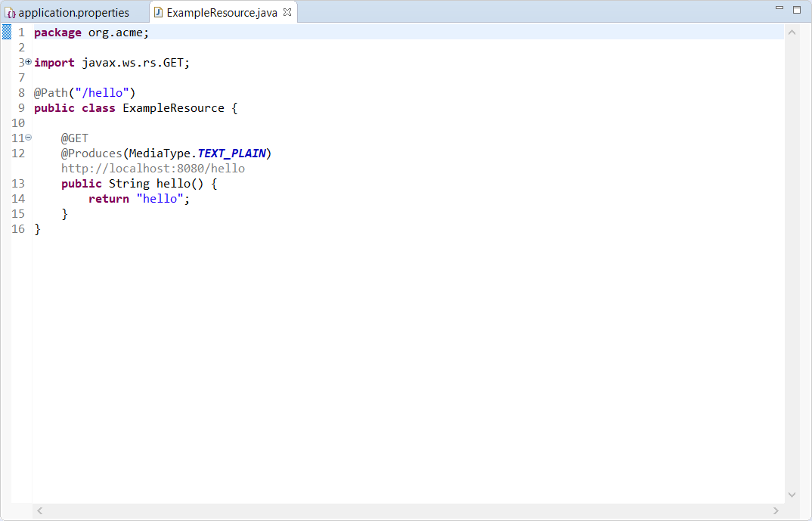Click the vertical scrollbar up arrow
This screenshot has height=521, width=812.
point(792,33)
